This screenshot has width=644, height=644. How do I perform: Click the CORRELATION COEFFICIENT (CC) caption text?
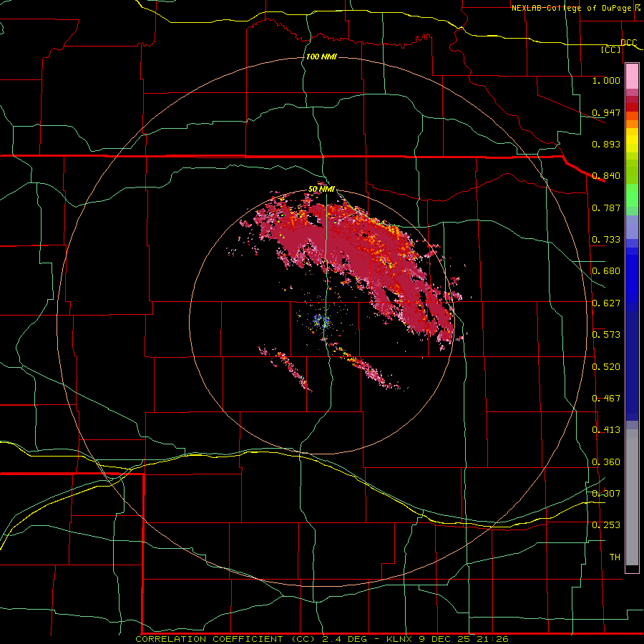click(225, 639)
